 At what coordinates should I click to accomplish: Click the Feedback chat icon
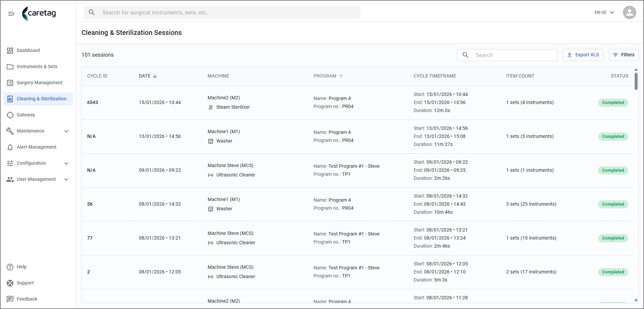[10, 299]
